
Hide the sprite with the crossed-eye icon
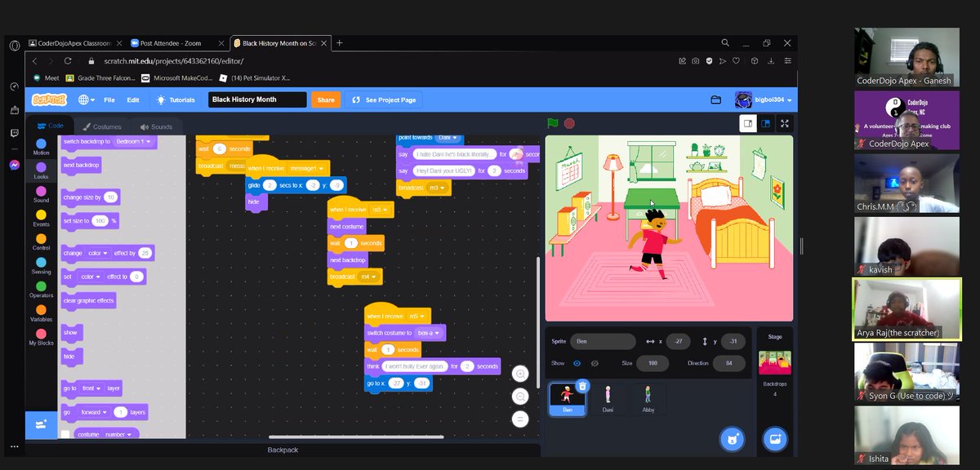click(595, 363)
